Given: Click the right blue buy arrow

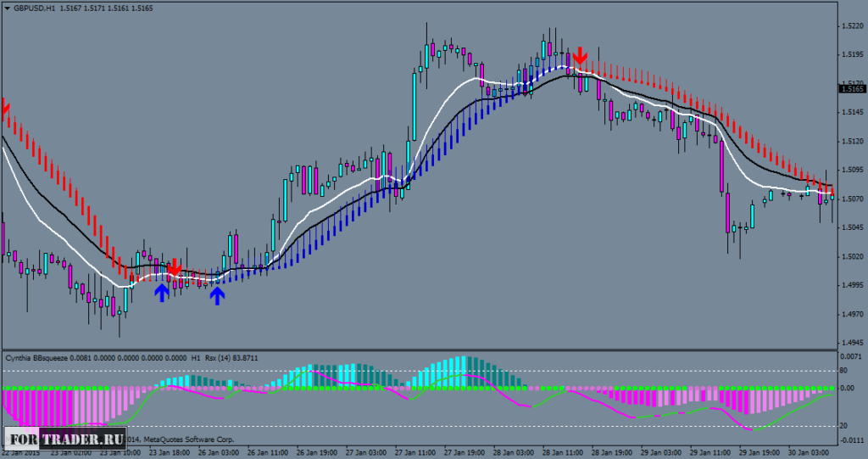Looking at the screenshot, I should [x=217, y=294].
